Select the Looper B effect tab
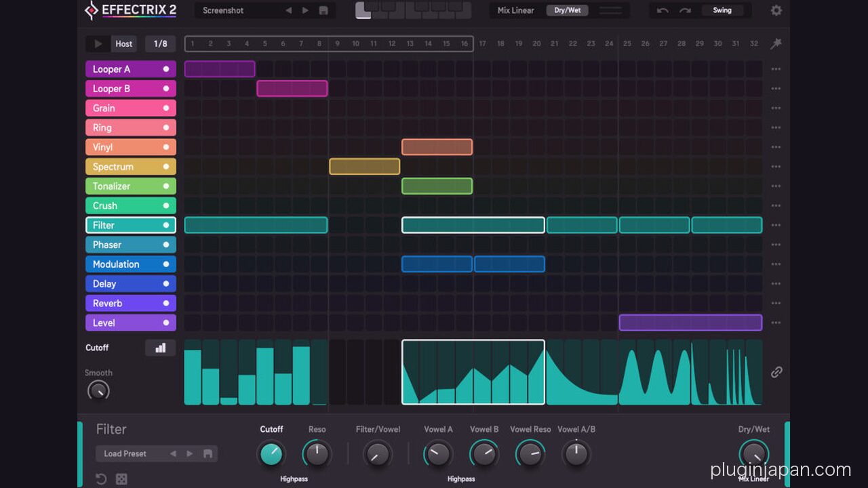 (x=131, y=89)
